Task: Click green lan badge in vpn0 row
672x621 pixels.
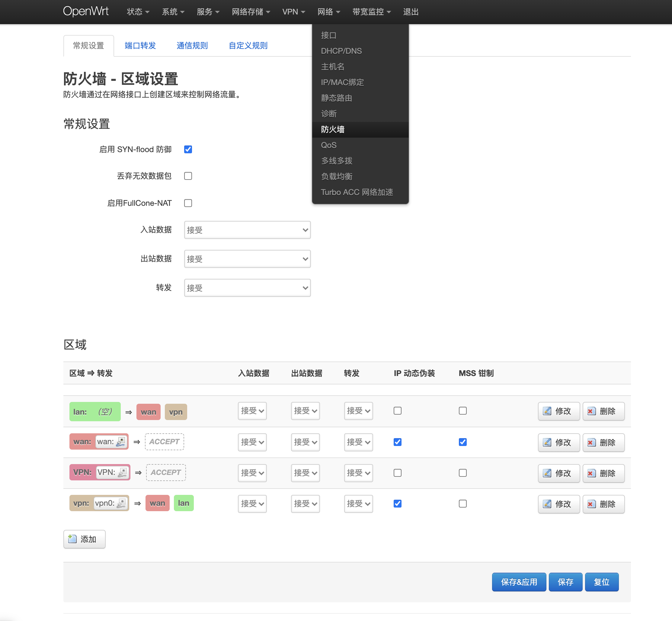Action: pos(184,503)
